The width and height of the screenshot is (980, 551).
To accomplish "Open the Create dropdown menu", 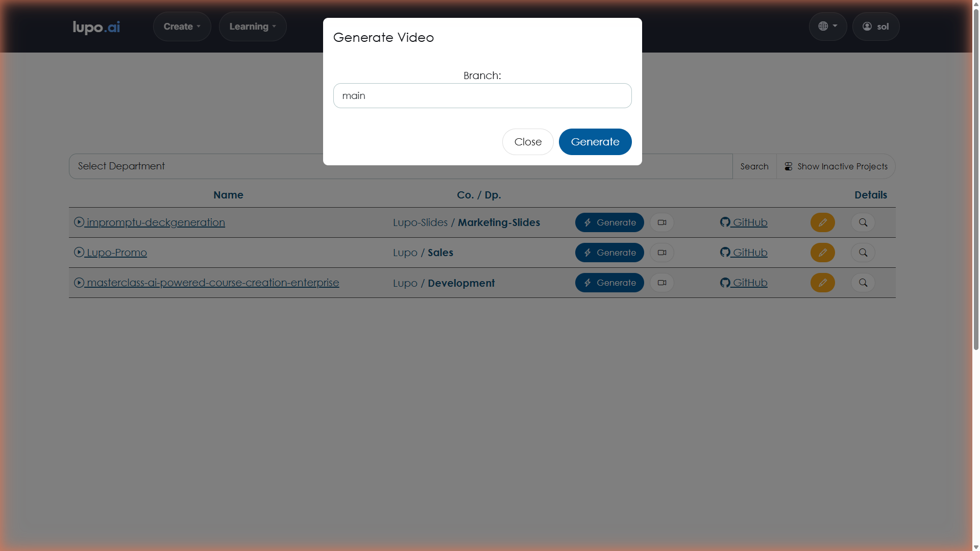I will 182,27.
